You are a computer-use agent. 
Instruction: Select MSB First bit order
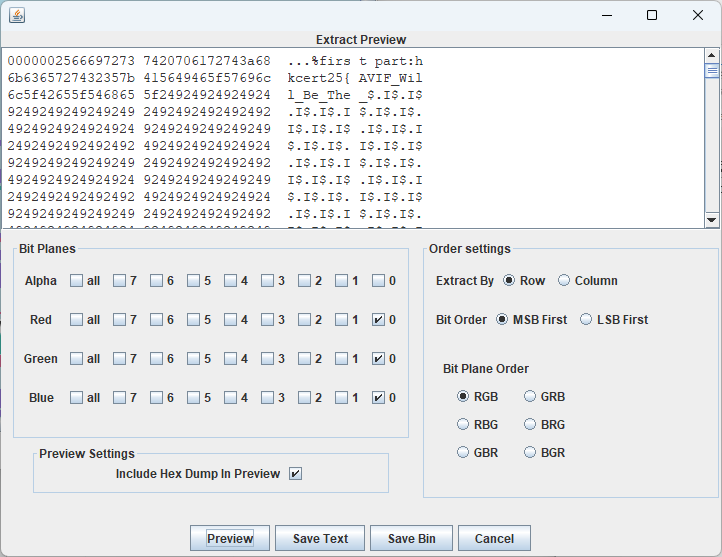tap(502, 319)
